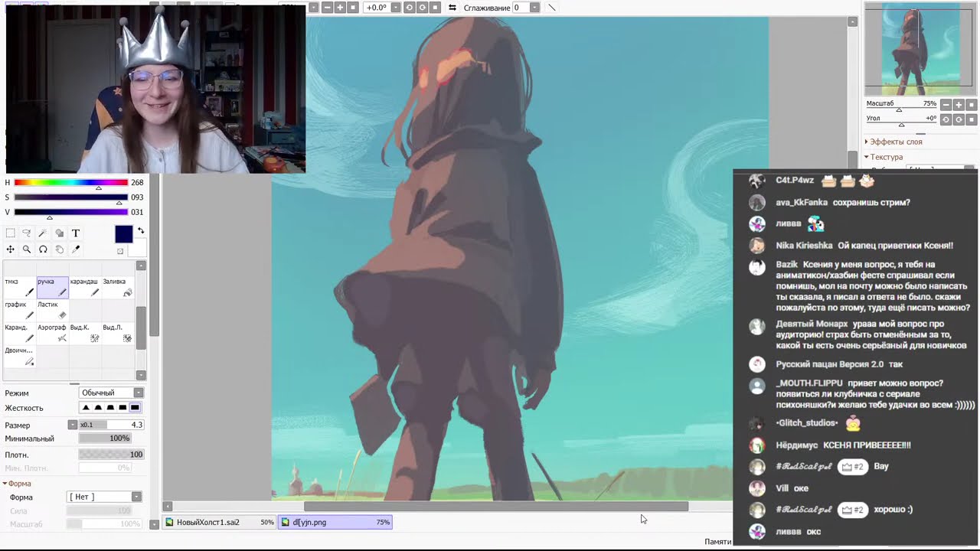The width and height of the screenshot is (980, 551).
Task: Select the second brush hardness shape
Action: point(98,408)
